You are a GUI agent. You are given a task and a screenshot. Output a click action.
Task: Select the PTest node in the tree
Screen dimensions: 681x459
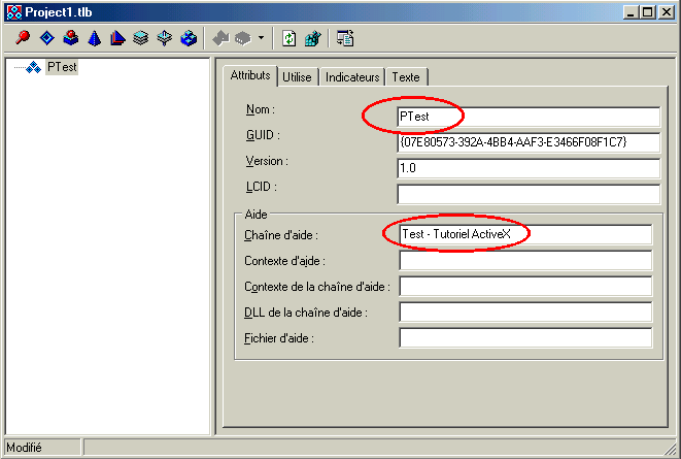62,67
